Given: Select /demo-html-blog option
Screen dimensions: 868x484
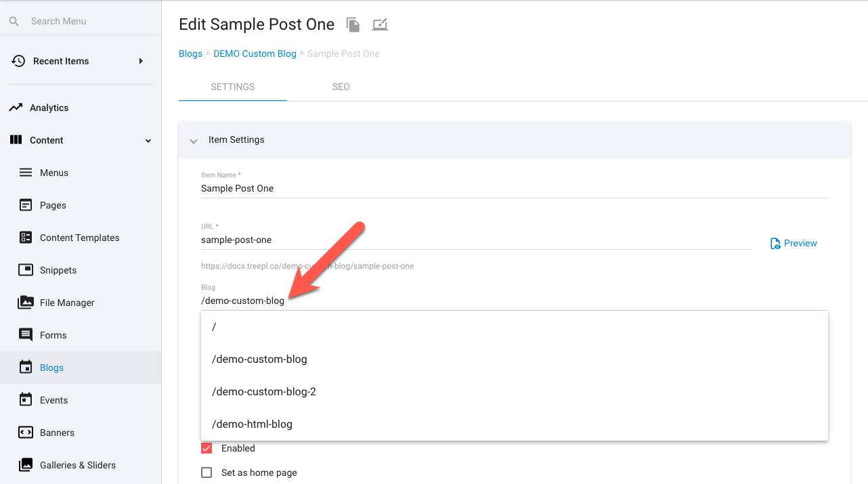Looking at the screenshot, I should click(x=515, y=424).
